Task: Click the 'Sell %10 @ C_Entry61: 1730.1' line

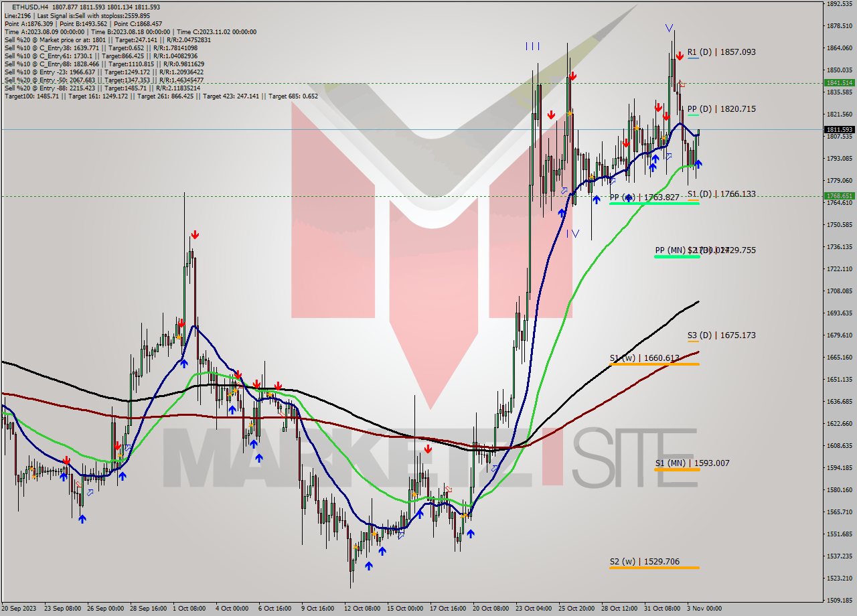Action: coord(100,56)
